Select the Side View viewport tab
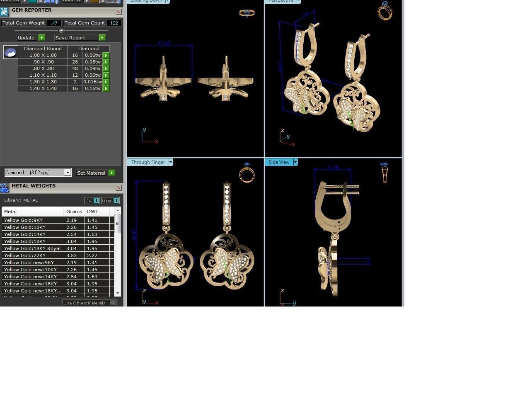This screenshot has width=532, height=399. point(279,162)
